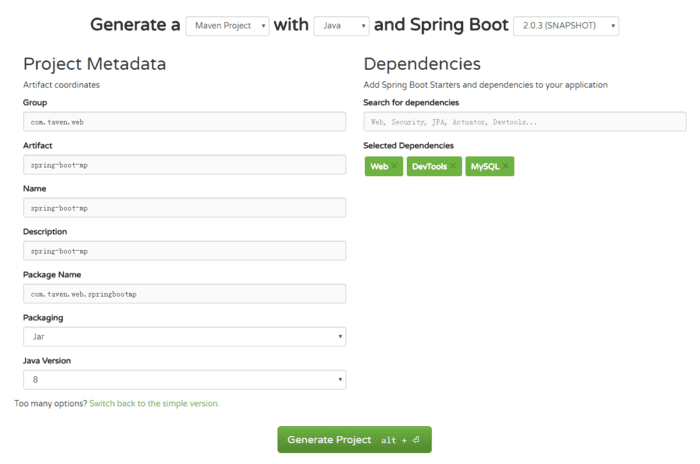Click the MySQL dependency label
Screen dimensions: 700x464
[x=485, y=166]
